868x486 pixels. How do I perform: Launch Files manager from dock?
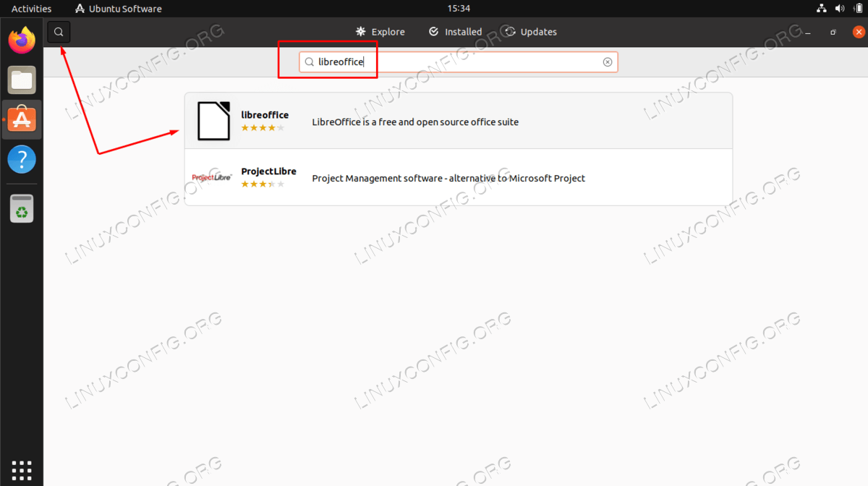pos(22,80)
